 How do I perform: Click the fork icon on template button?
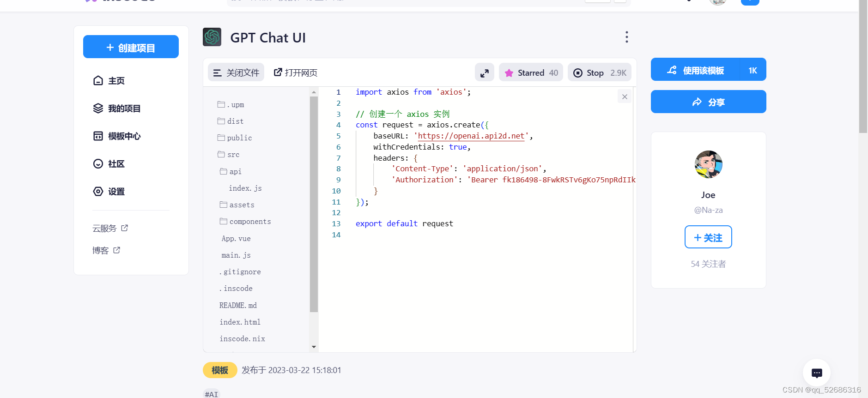[672, 70]
